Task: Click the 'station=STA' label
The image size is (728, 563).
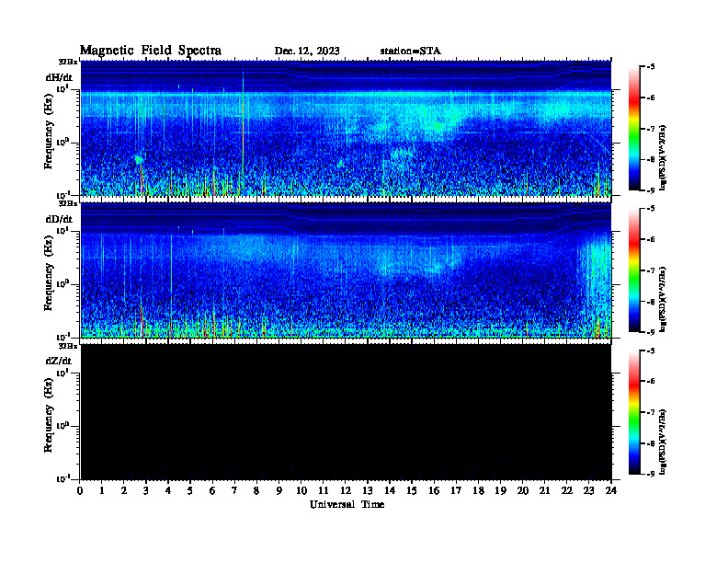Action: click(411, 52)
